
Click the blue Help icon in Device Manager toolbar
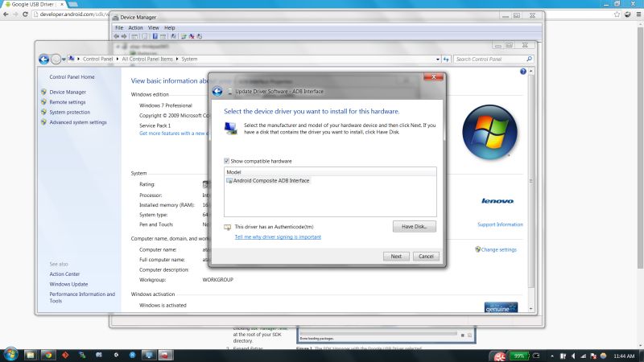155,36
